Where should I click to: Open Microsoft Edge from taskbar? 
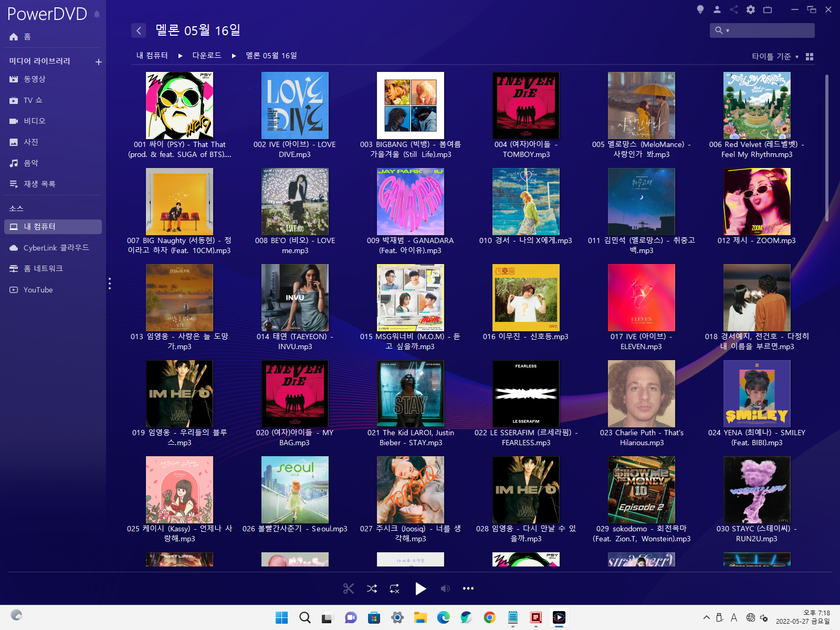pos(444,617)
